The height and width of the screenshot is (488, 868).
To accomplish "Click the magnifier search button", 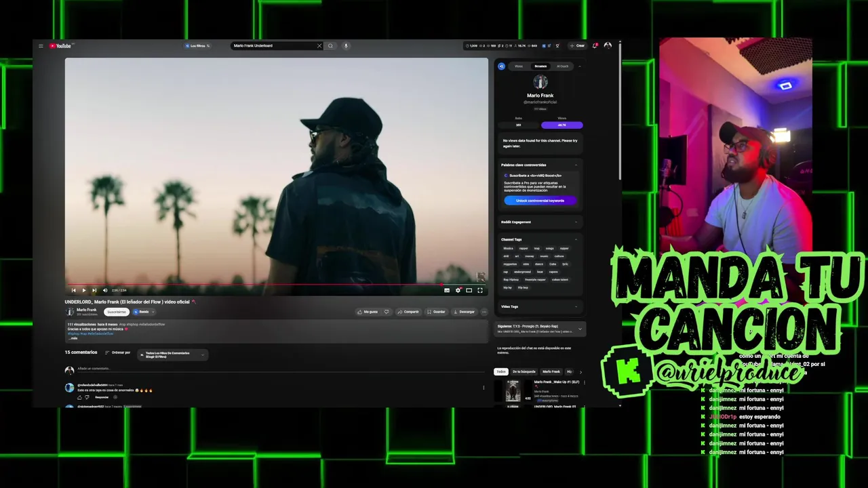I will (330, 46).
